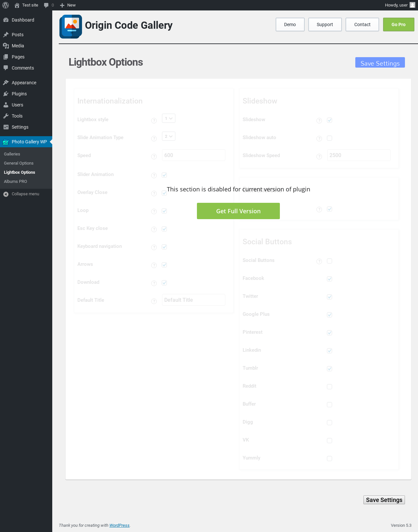Image resolution: width=418 pixels, height=532 pixels.
Task: Toggle the Twitter checkbox
Action: (x=330, y=297)
